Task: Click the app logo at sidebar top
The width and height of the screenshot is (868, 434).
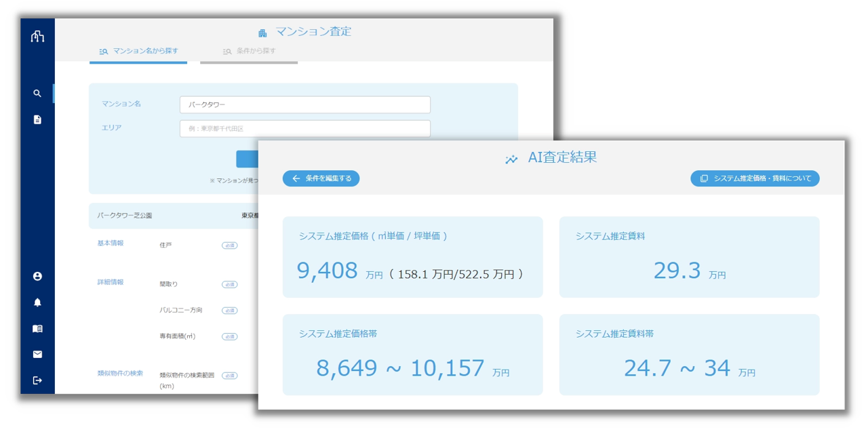Action: tap(37, 35)
